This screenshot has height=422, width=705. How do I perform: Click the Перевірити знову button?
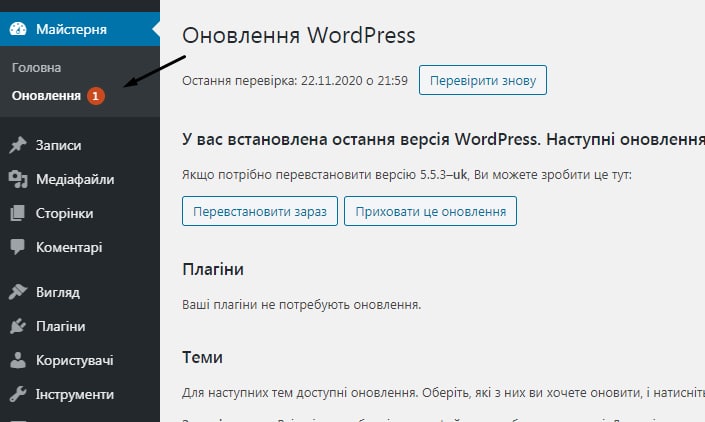click(x=483, y=80)
